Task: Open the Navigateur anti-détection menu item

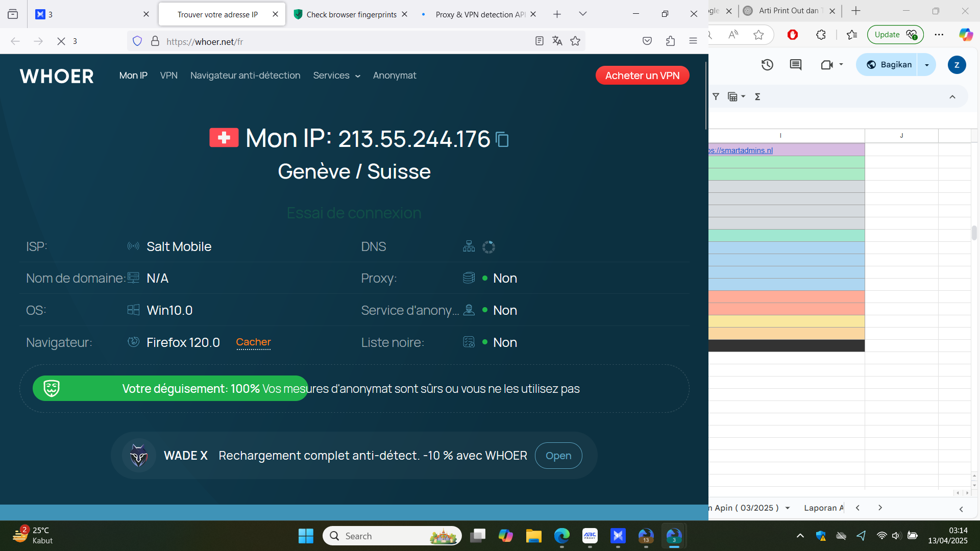Action: (246, 76)
